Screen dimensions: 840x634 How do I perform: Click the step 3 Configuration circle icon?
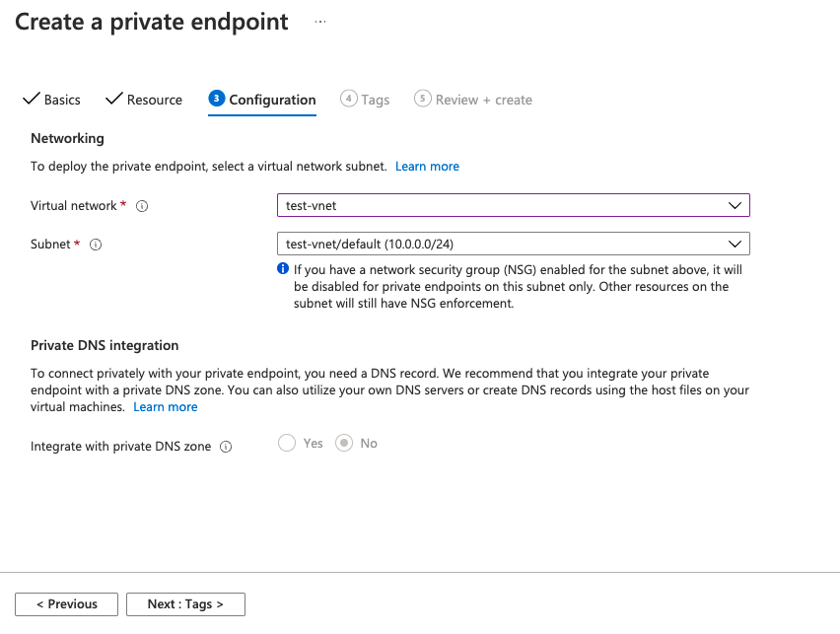[217, 99]
